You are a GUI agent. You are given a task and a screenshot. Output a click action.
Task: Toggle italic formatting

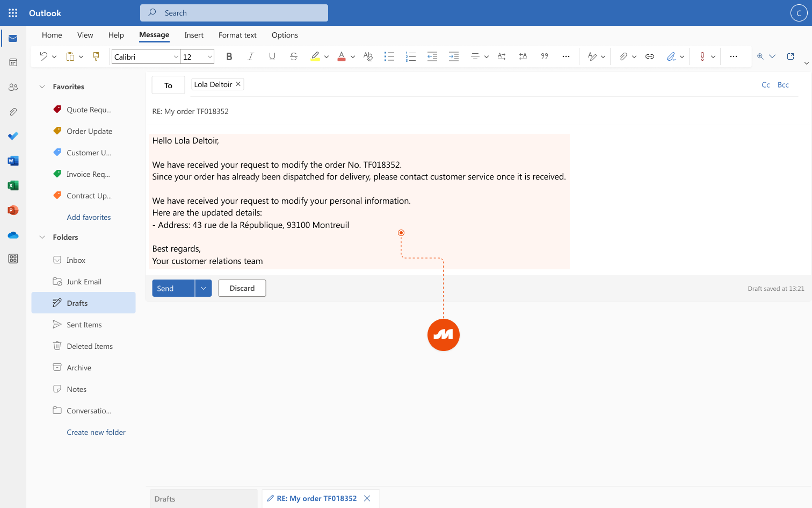pyautogui.click(x=250, y=56)
